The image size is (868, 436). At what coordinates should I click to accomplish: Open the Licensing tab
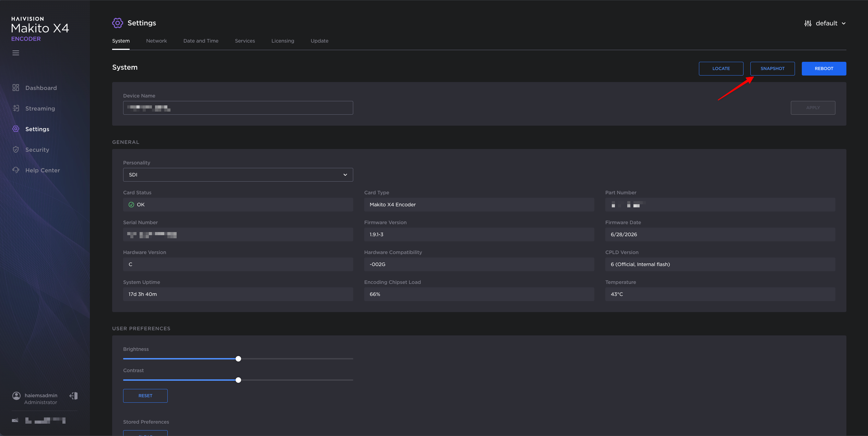tap(283, 41)
